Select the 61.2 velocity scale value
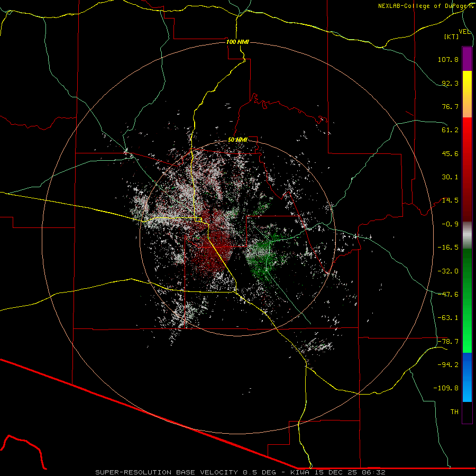This screenshot has height=476, width=476. point(450,130)
